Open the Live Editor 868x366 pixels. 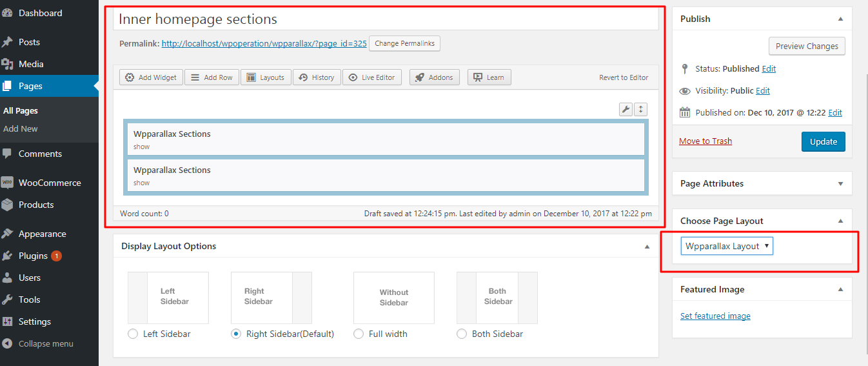click(371, 77)
